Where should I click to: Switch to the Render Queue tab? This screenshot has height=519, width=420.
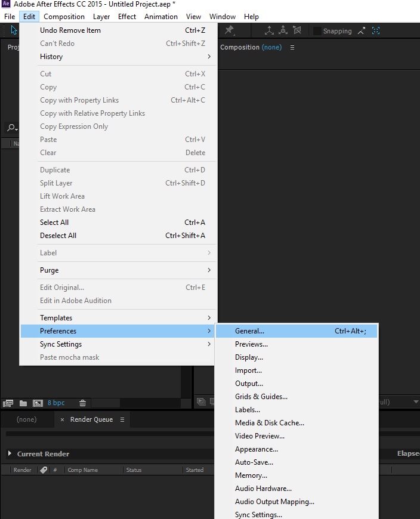91,420
